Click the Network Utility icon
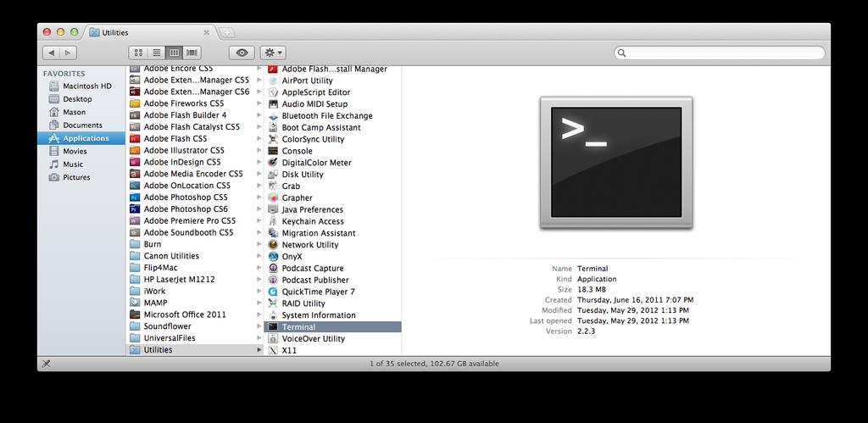This screenshot has width=868, height=423. (x=273, y=245)
